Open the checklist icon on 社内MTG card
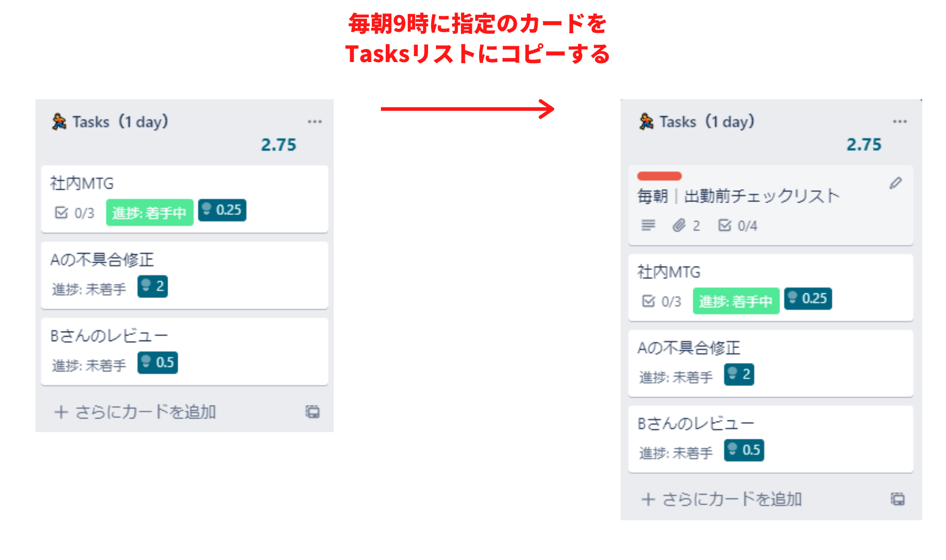This screenshot has height=560, width=946. click(62, 212)
